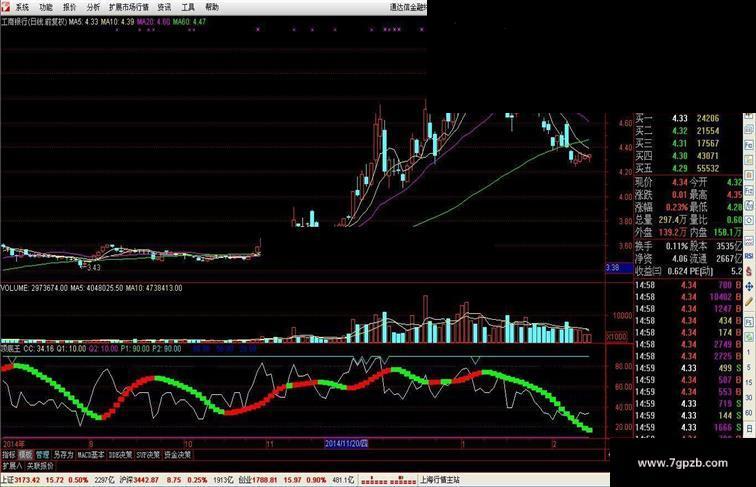Click the 另存为 button
Screen dimensions: 756x487
(x=63, y=454)
